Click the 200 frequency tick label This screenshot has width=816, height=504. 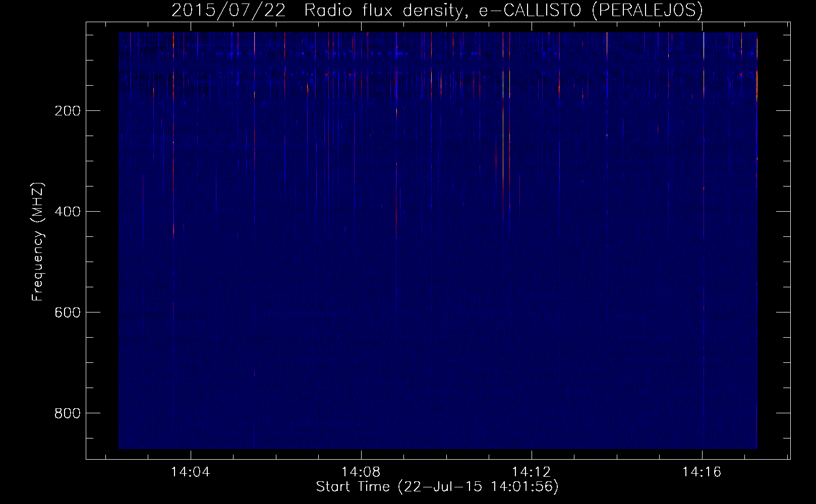[x=67, y=111]
